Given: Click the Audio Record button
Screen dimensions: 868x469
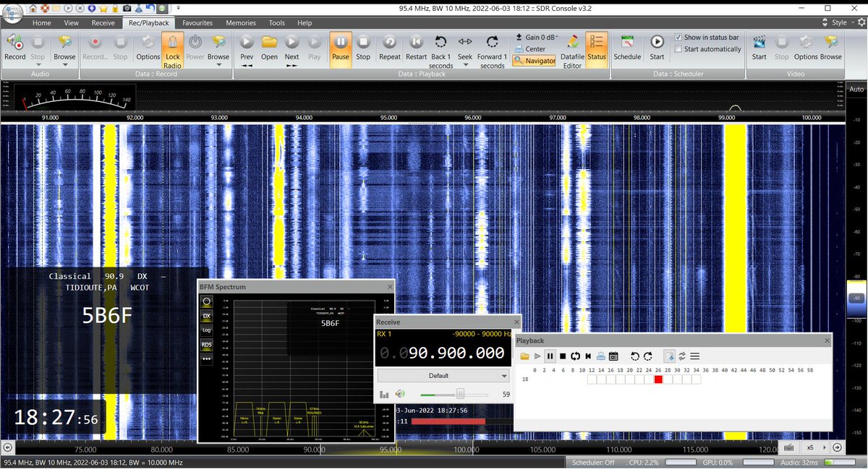Looking at the screenshot, I should [x=14, y=48].
